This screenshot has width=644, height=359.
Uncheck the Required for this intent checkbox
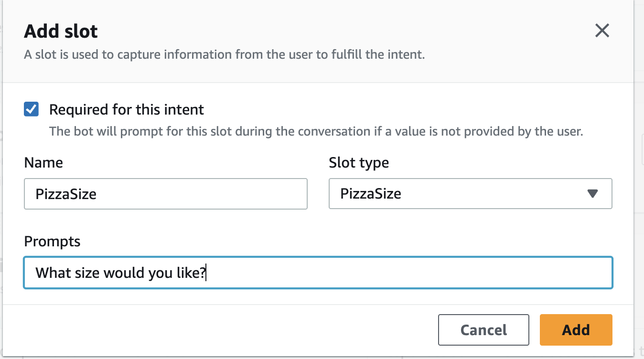pos(32,109)
